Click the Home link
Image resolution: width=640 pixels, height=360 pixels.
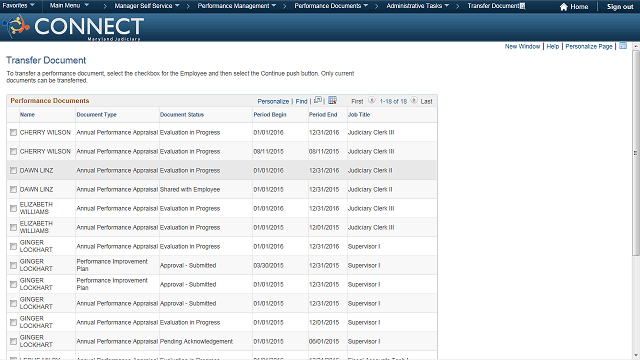[x=579, y=7]
